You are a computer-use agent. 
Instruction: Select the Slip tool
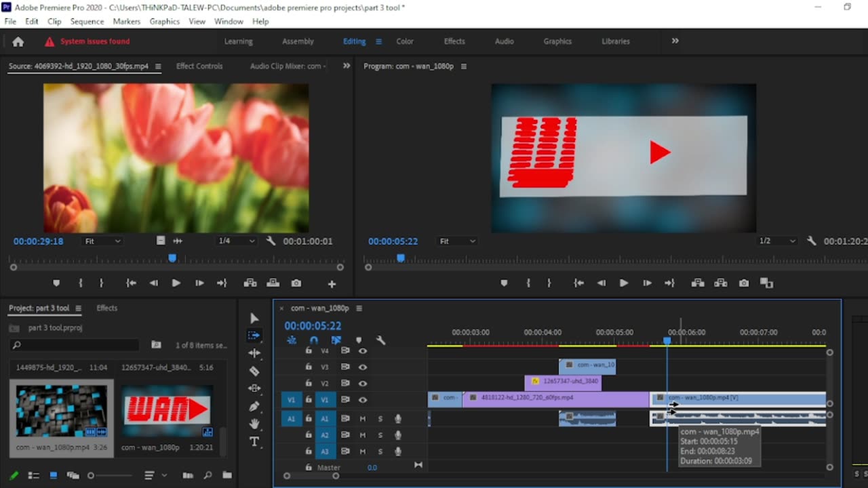(x=254, y=388)
